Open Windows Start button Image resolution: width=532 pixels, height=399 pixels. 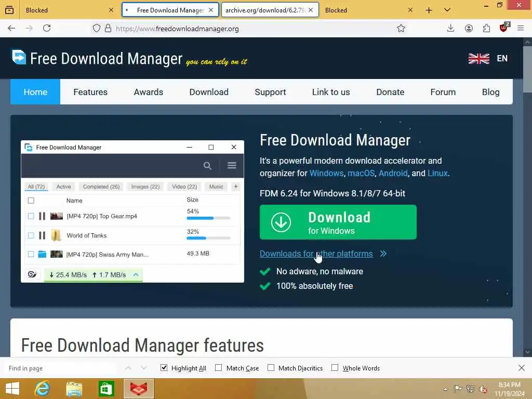(x=12, y=389)
